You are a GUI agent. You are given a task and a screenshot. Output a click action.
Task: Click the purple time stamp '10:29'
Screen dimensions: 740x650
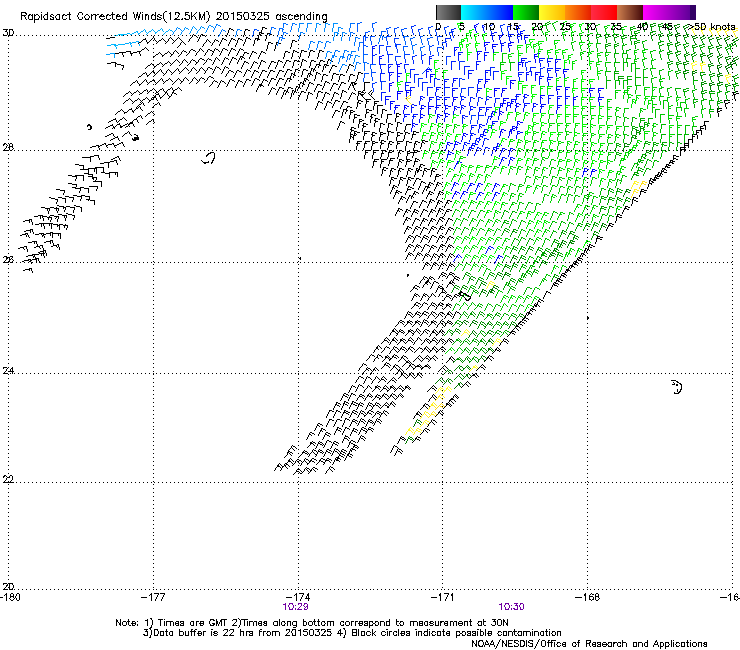click(x=295, y=607)
